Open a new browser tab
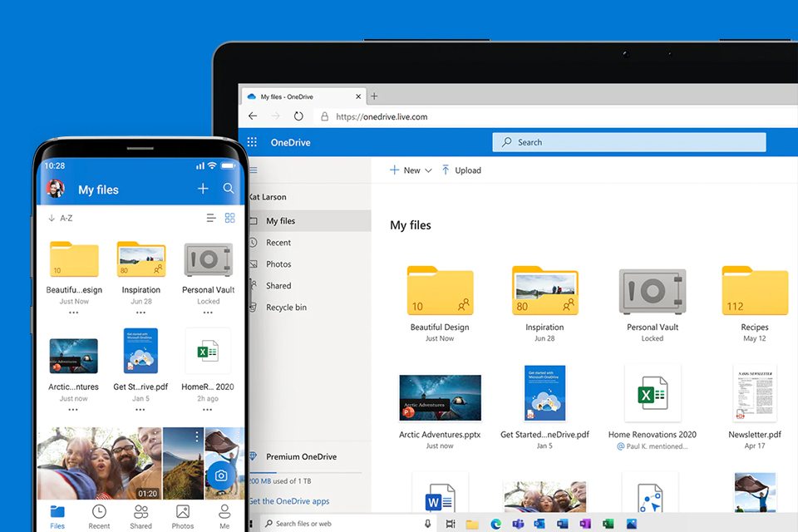Screen dimensions: 798x532 (374, 96)
